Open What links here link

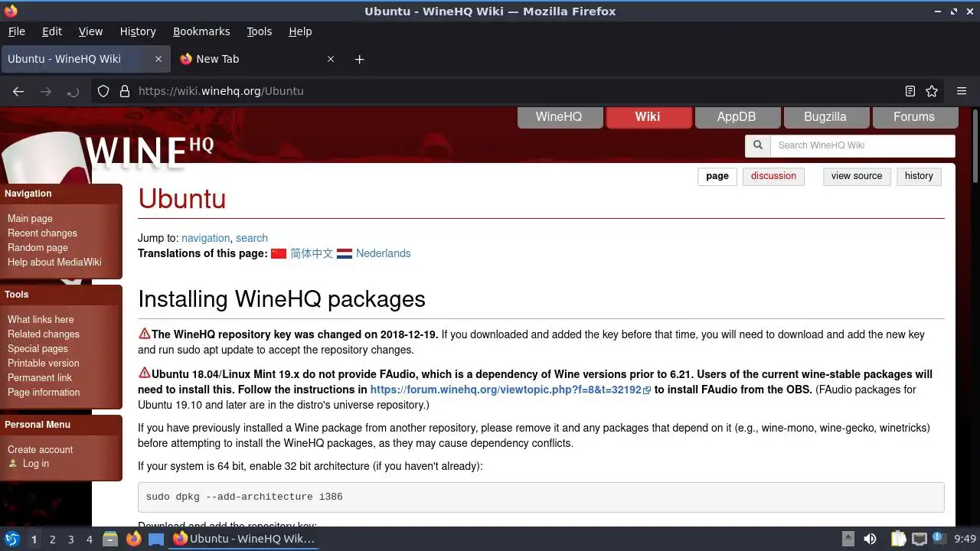point(41,319)
